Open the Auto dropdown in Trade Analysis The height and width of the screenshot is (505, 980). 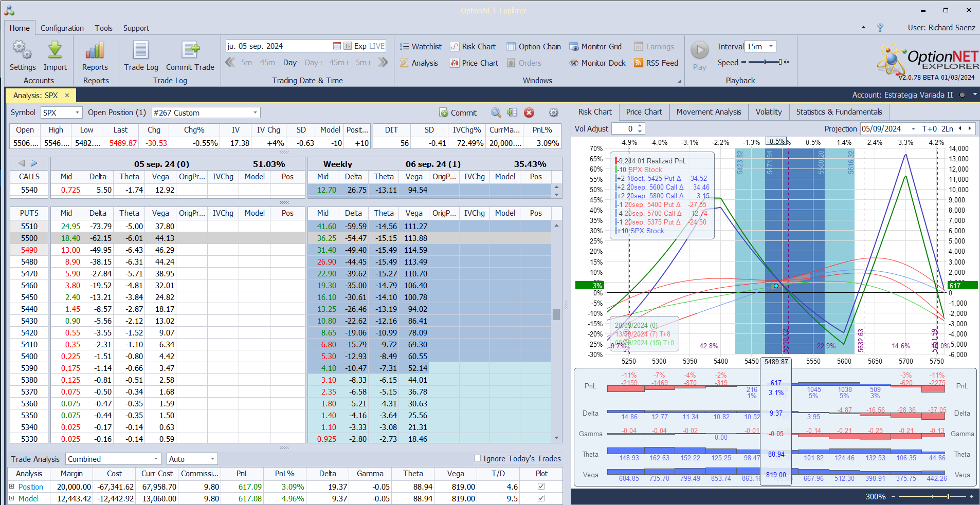(x=212, y=459)
